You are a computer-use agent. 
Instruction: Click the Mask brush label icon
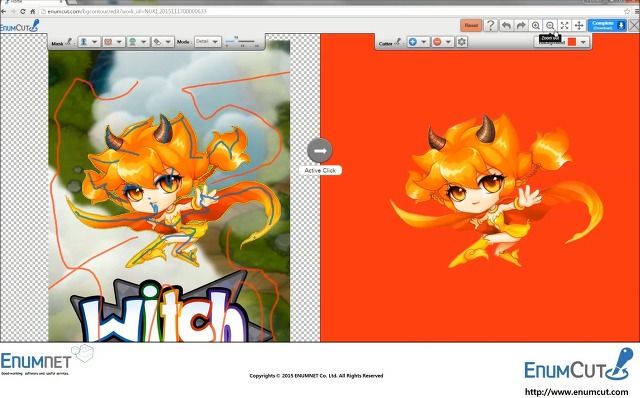pyautogui.click(x=69, y=42)
